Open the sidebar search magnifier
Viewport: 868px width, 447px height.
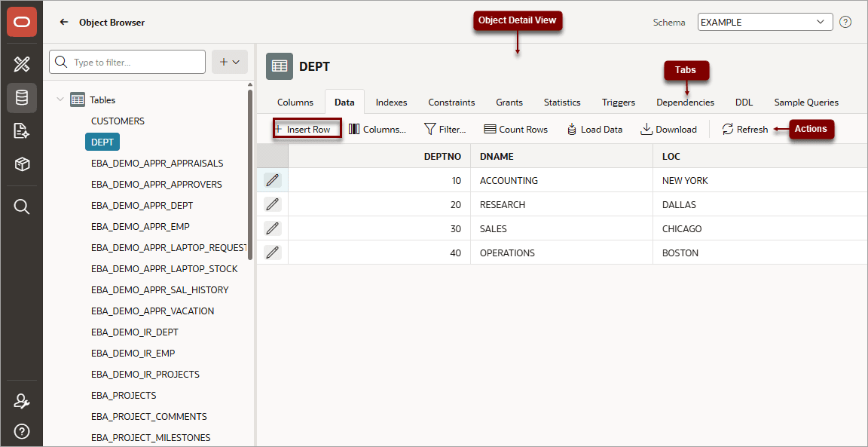(22, 207)
